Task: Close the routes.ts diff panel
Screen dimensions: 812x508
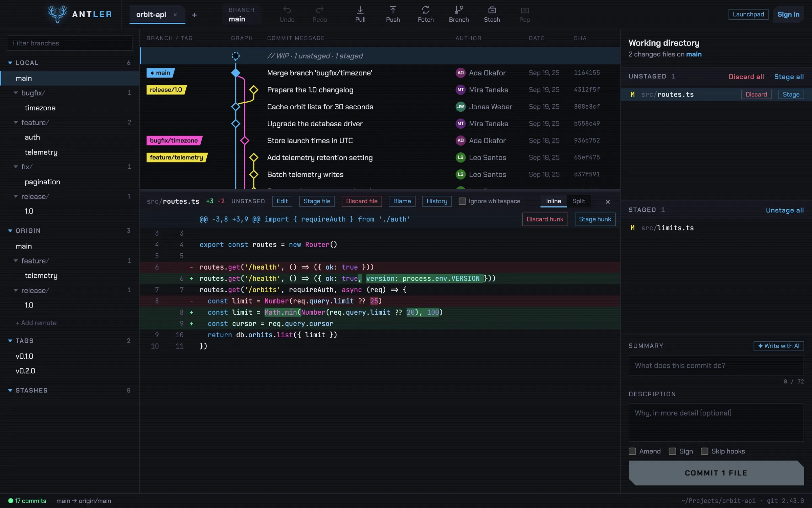Action: coord(608,202)
